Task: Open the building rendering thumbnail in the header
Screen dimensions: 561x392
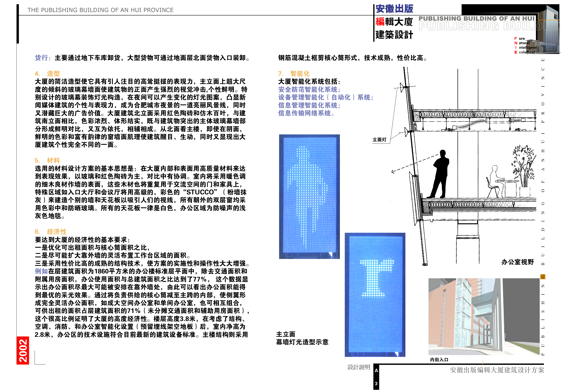Action: point(548,29)
